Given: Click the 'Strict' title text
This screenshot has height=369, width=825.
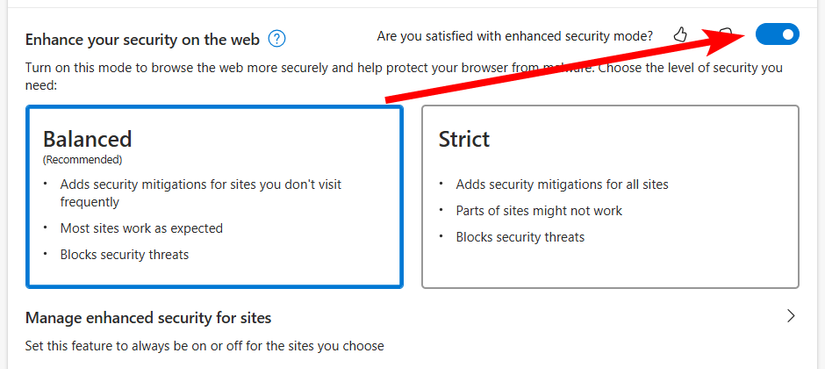Looking at the screenshot, I should 464,139.
